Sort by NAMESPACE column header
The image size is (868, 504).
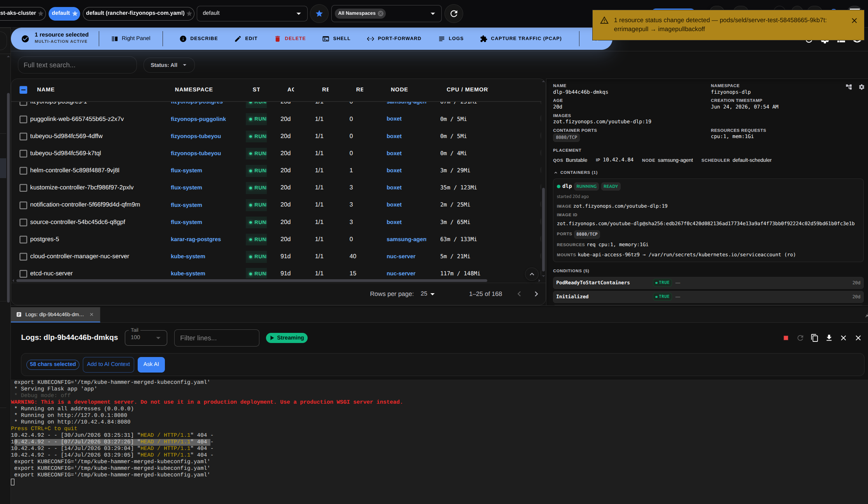point(194,90)
